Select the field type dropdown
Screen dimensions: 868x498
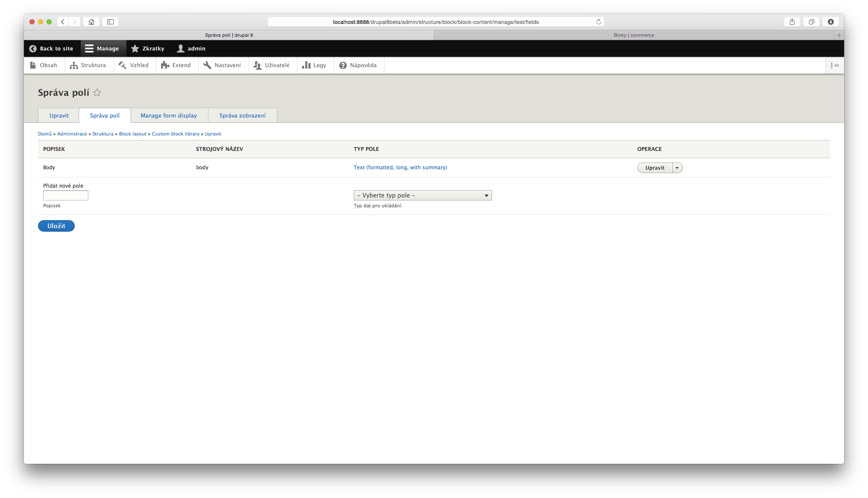click(x=422, y=195)
